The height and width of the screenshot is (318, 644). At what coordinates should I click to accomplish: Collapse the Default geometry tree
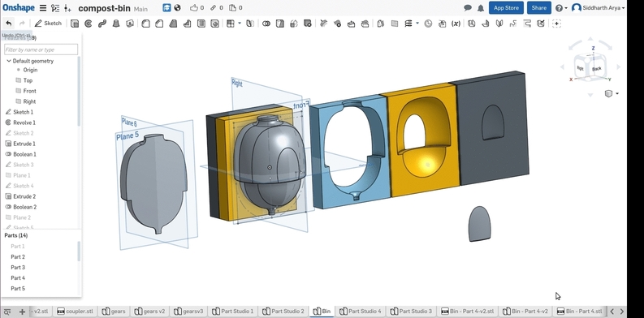(x=9, y=61)
